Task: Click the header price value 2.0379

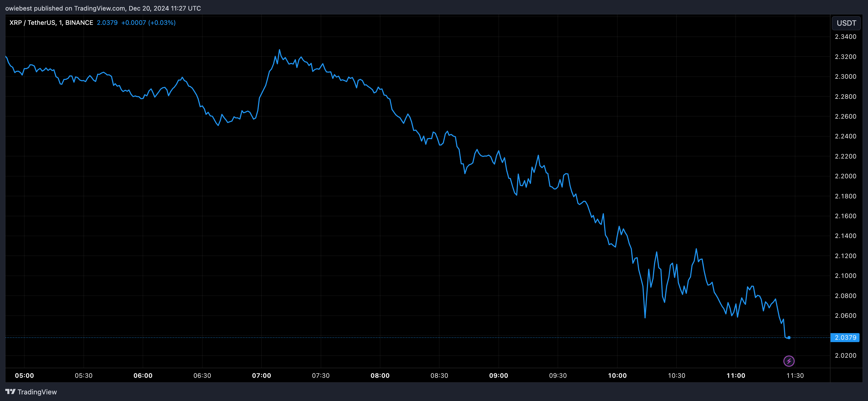Action: 107,22
